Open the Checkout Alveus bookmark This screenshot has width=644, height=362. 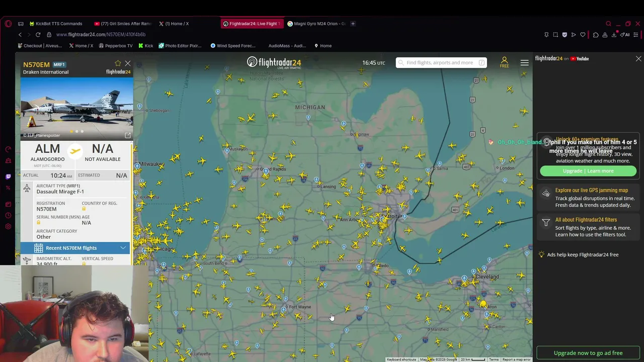(x=40, y=46)
